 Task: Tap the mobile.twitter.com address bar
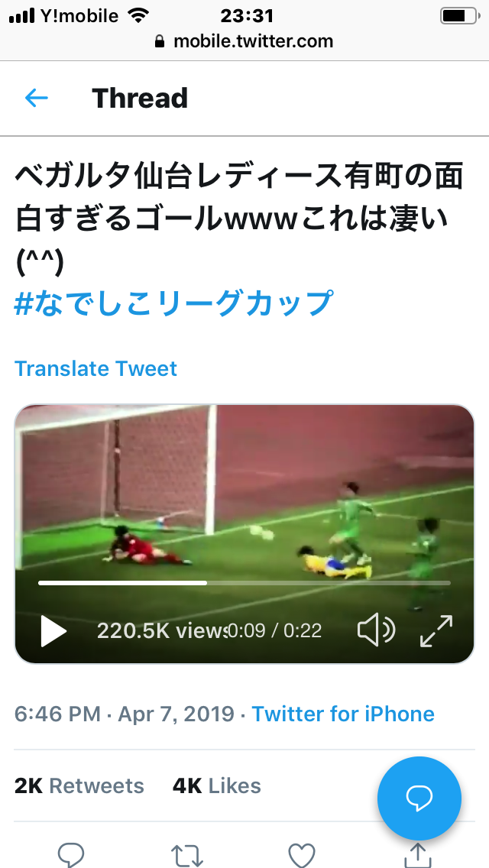[244, 41]
